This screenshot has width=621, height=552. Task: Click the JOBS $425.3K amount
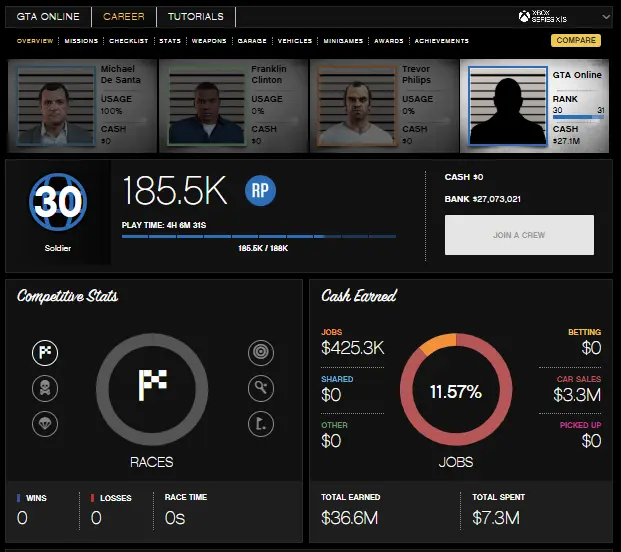[352, 348]
